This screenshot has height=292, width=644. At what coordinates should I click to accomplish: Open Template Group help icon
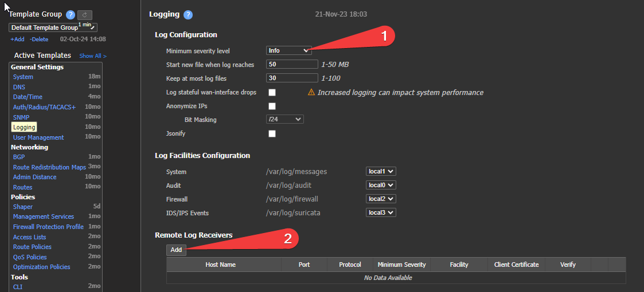(x=70, y=15)
